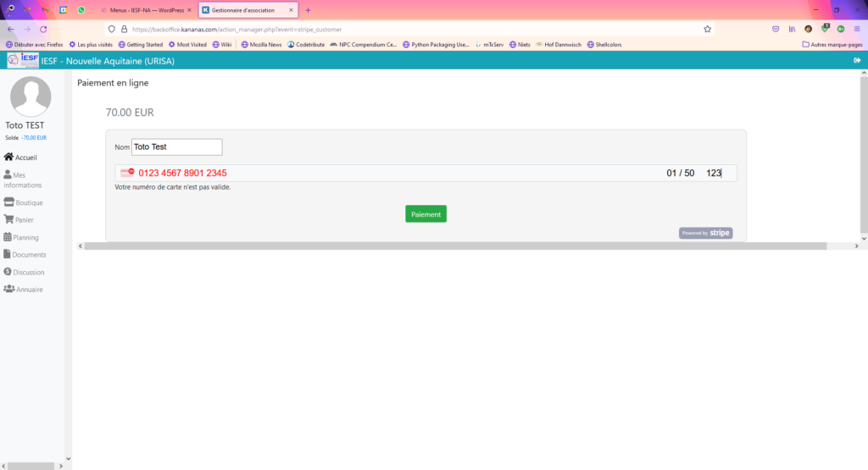Open the Firefox library icon

pyautogui.click(x=793, y=30)
